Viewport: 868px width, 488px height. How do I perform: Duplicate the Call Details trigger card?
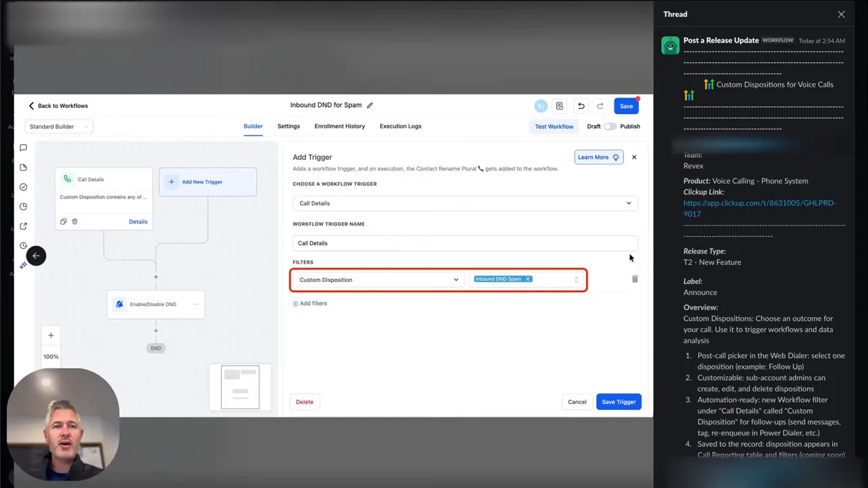tap(62, 221)
